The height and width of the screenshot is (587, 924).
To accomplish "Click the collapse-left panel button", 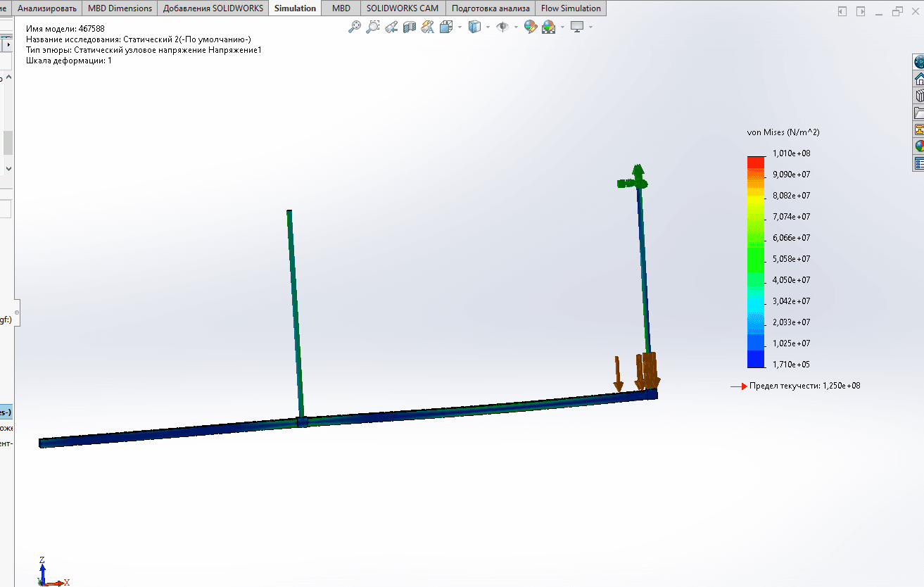I will (842, 11).
